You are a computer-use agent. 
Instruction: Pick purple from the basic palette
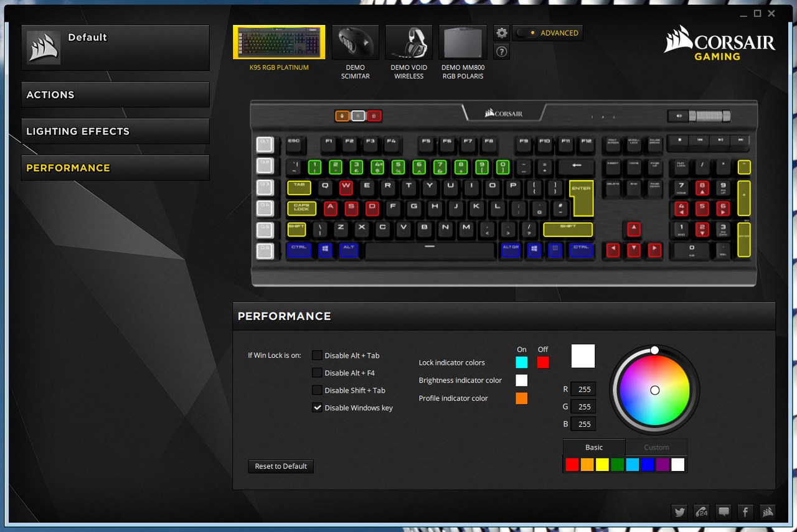[x=663, y=464]
